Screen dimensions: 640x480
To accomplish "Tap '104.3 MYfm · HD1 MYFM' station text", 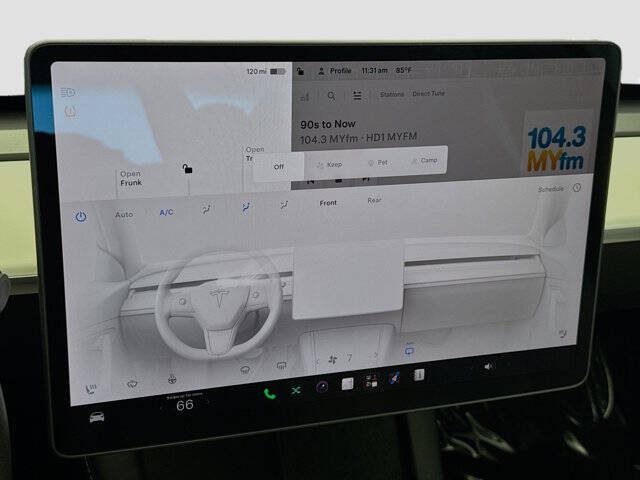I will coord(358,138).
